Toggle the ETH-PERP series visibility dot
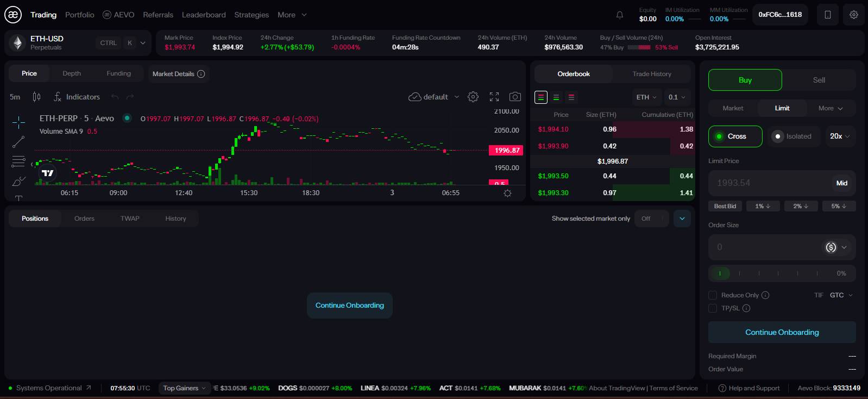This screenshot has height=399, width=868. 127,118
